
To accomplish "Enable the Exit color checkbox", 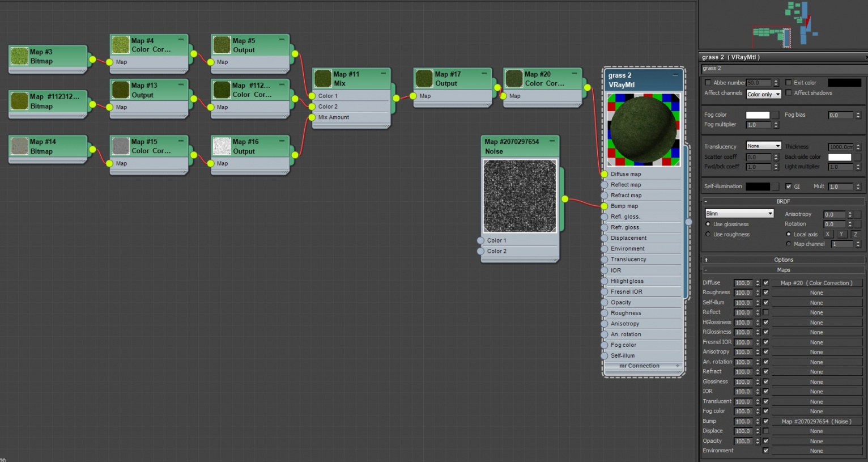I will [788, 83].
